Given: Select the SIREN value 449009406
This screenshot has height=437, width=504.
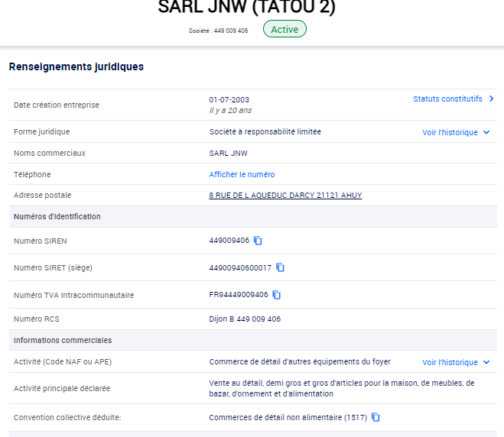Looking at the screenshot, I should 229,241.
